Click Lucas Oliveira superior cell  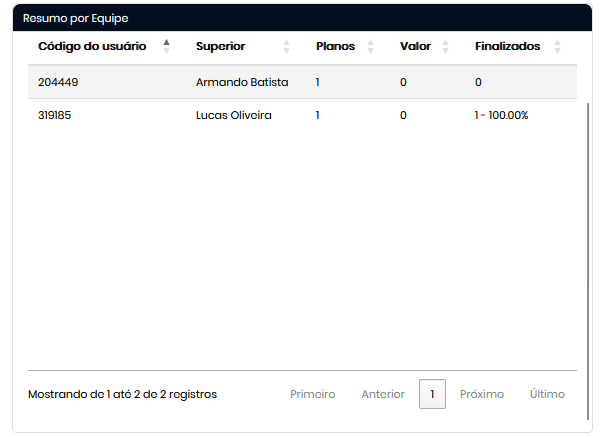point(234,115)
